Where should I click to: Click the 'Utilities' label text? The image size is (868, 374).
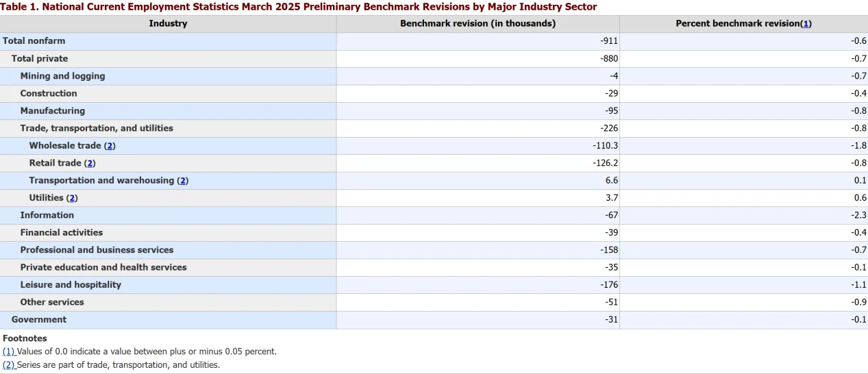pyautogui.click(x=47, y=198)
